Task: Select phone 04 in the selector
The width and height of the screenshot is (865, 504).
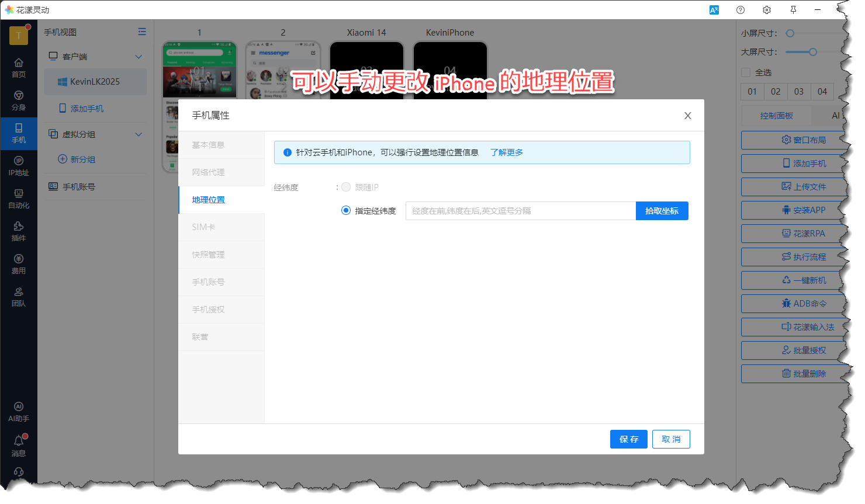Action: click(822, 92)
